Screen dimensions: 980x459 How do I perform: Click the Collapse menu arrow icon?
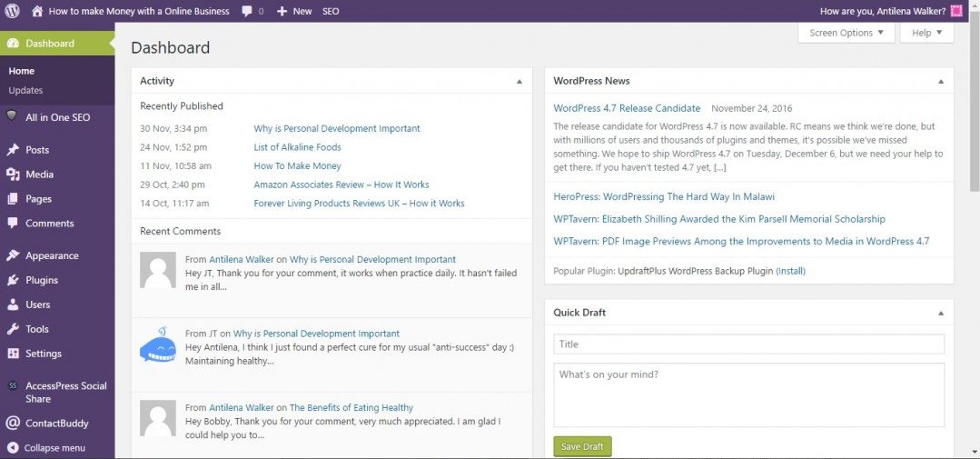13,447
